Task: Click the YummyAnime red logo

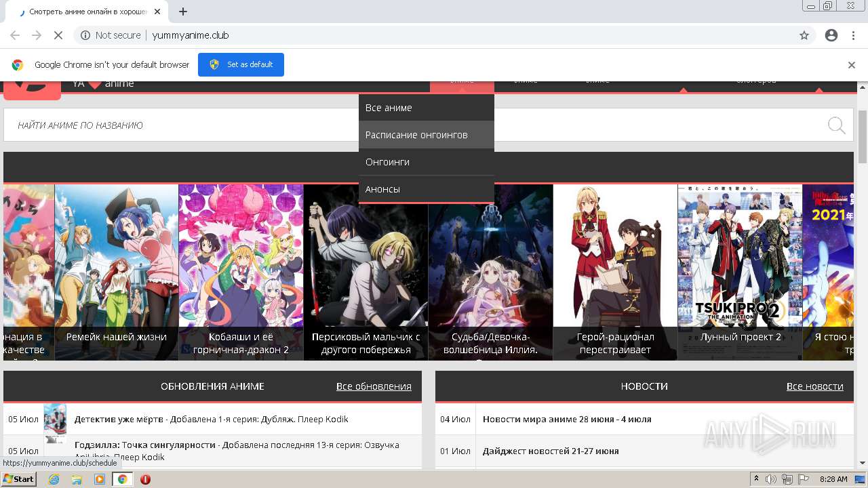Action: tap(32, 90)
